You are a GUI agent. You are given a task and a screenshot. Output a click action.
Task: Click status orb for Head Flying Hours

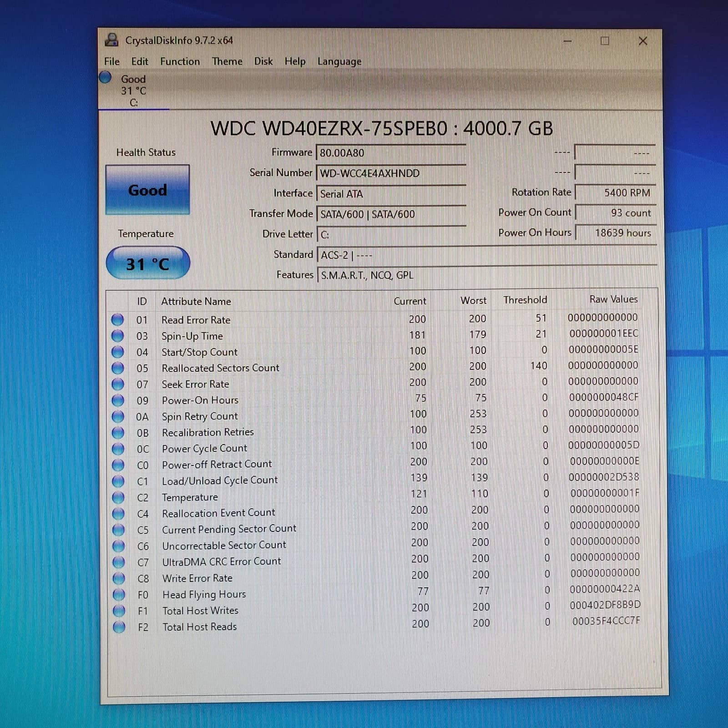coord(119,594)
